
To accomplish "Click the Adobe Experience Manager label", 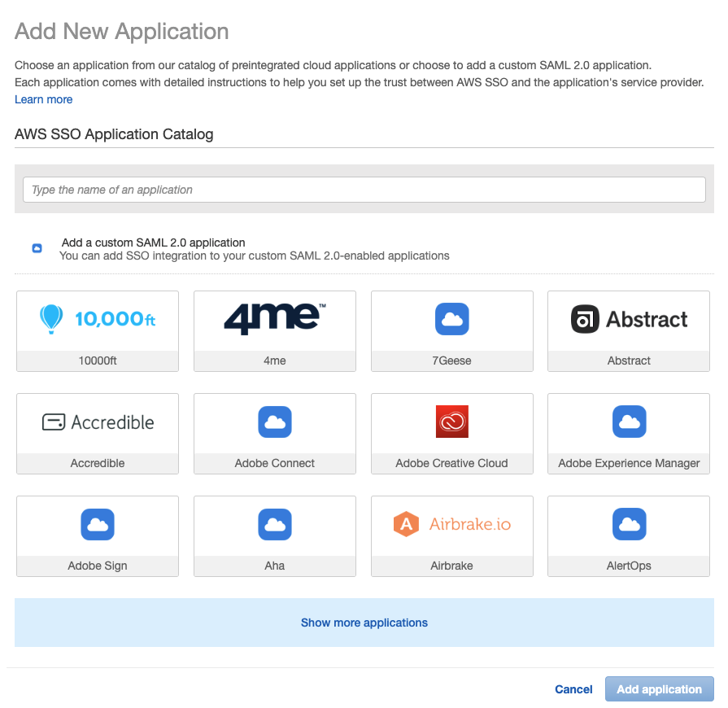I will click(629, 463).
